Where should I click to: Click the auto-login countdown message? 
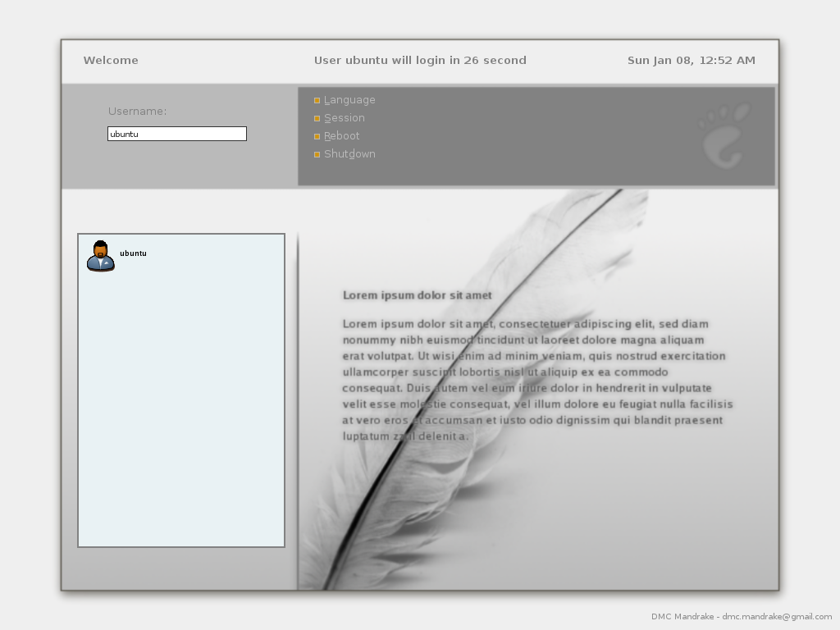click(420, 60)
